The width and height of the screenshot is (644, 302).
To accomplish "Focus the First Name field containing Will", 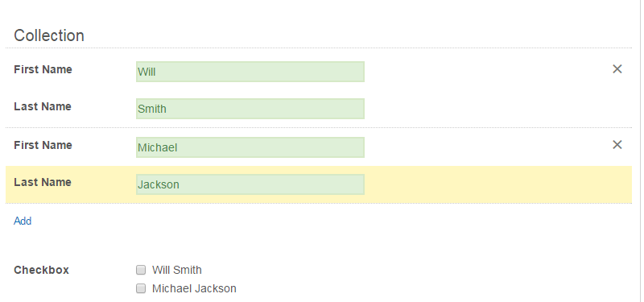I will coord(250,72).
